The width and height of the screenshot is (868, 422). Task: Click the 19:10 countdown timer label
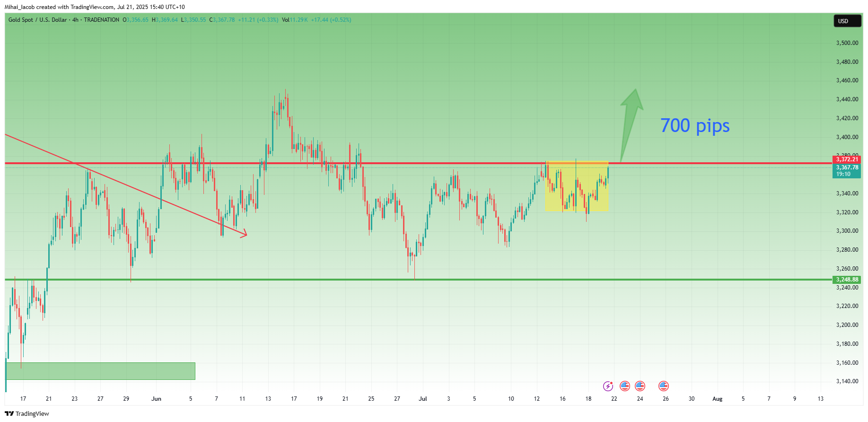[843, 174]
